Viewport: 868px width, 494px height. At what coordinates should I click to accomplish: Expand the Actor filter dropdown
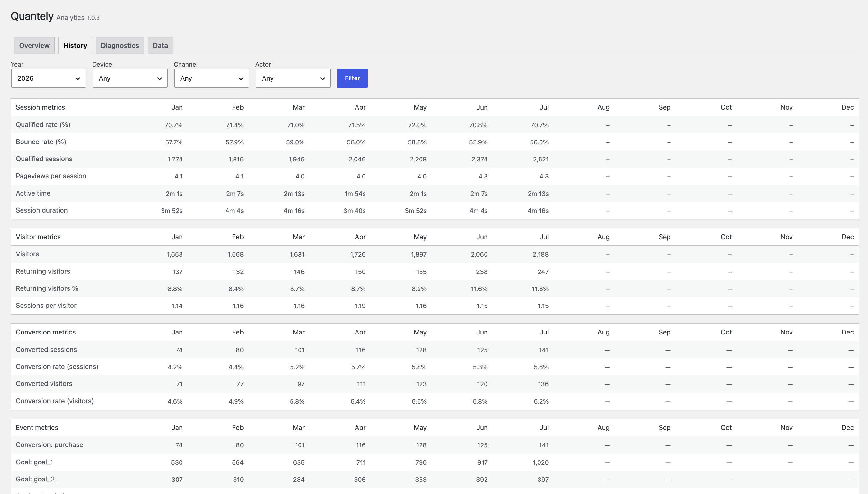coord(293,78)
